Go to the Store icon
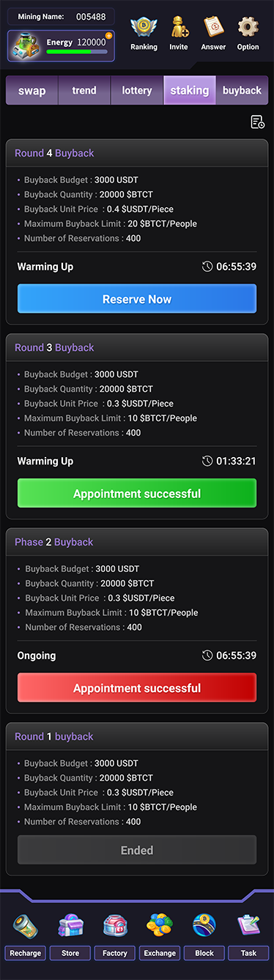274x980 pixels. (x=70, y=926)
